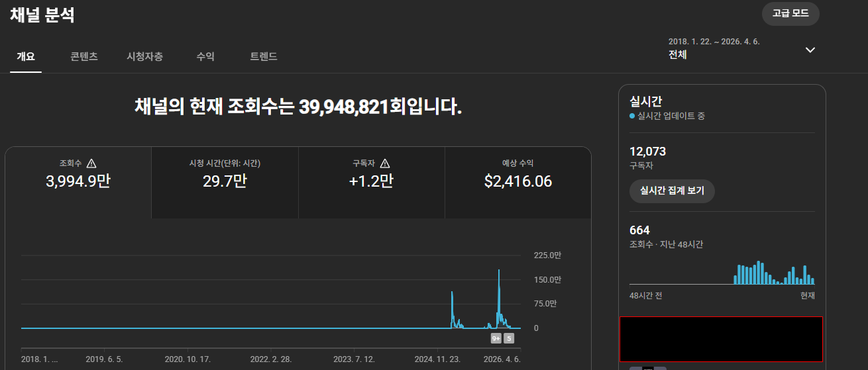The image size is (868, 370).
Task: Open the 전체 period selector
Action: coord(678,55)
